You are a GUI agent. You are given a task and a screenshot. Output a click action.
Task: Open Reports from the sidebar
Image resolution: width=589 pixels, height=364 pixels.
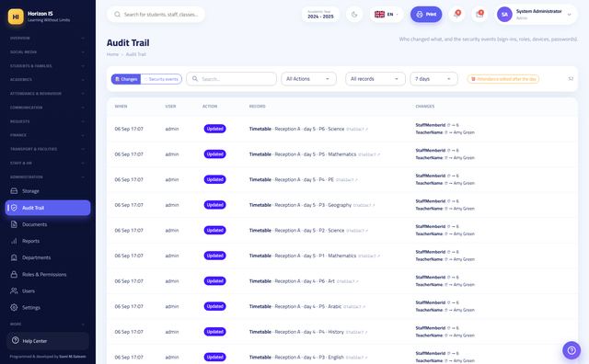(48, 241)
